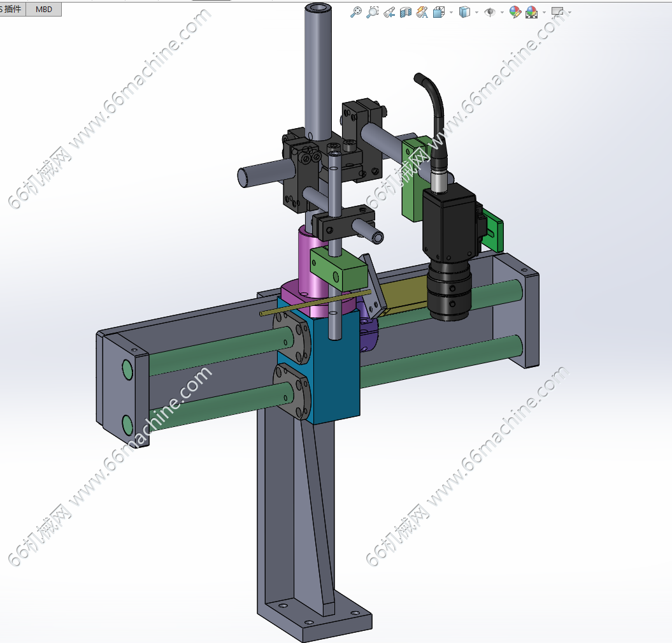This screenshot has height=643, width=672.
Task: Switch to the 插件 tab
Action: [x=13, y=9]
